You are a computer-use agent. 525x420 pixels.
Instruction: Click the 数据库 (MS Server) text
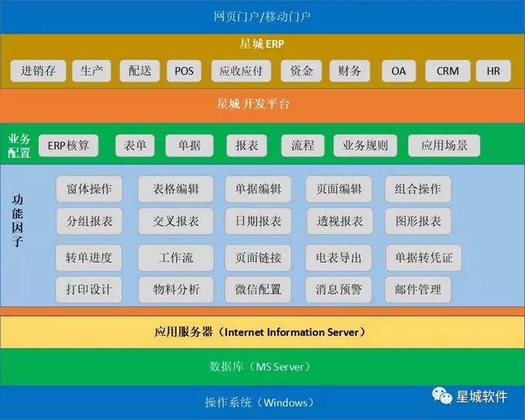260,367
